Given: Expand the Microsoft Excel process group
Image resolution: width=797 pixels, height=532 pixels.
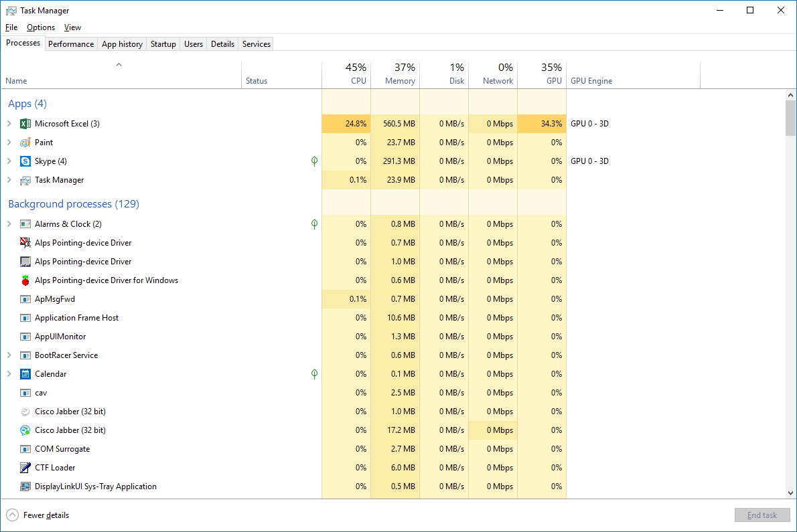Looking at the screenshot, I should [x=9, y=124].
